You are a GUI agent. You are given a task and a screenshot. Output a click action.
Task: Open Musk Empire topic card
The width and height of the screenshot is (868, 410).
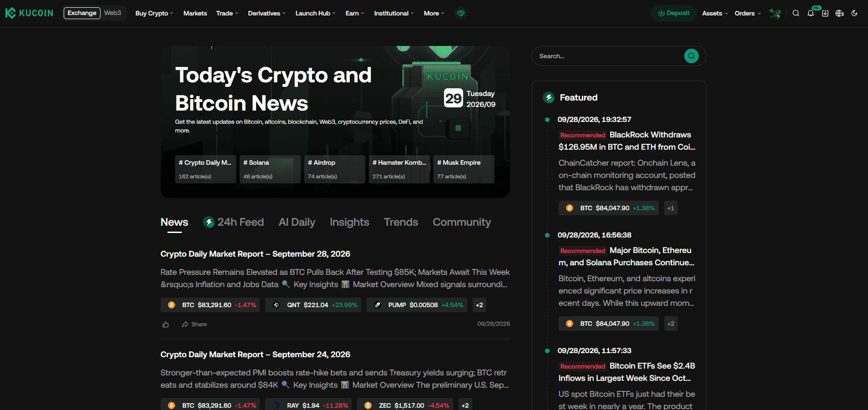point(464,169)
